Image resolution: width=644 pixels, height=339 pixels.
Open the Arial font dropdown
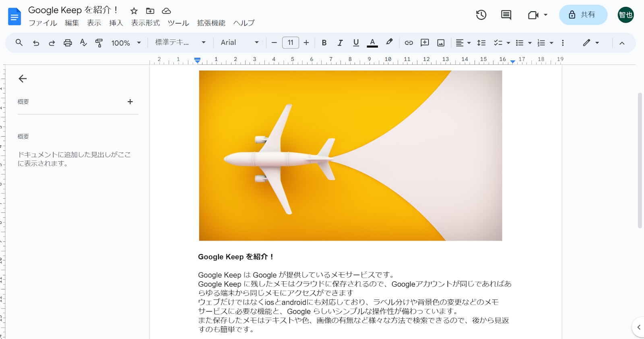[x=240, y=42]
